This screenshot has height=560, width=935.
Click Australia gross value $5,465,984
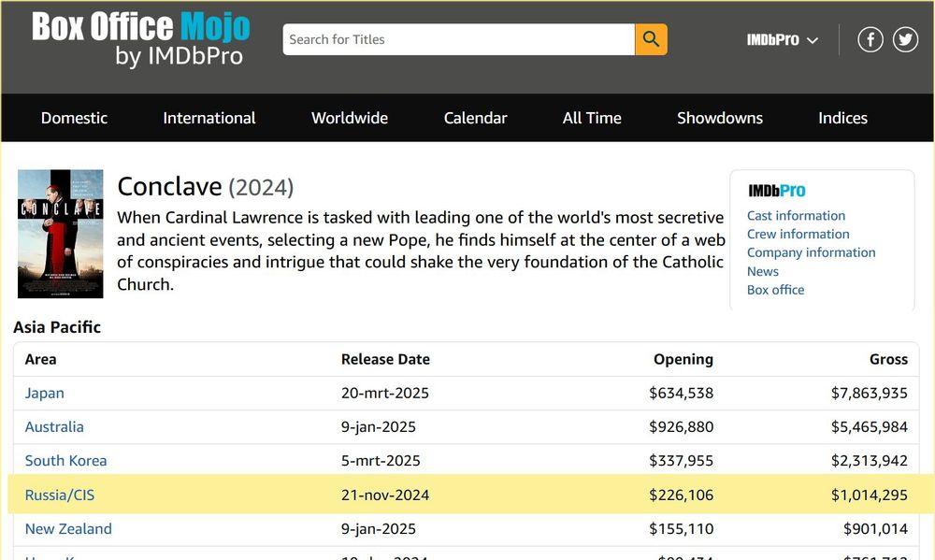870,427
